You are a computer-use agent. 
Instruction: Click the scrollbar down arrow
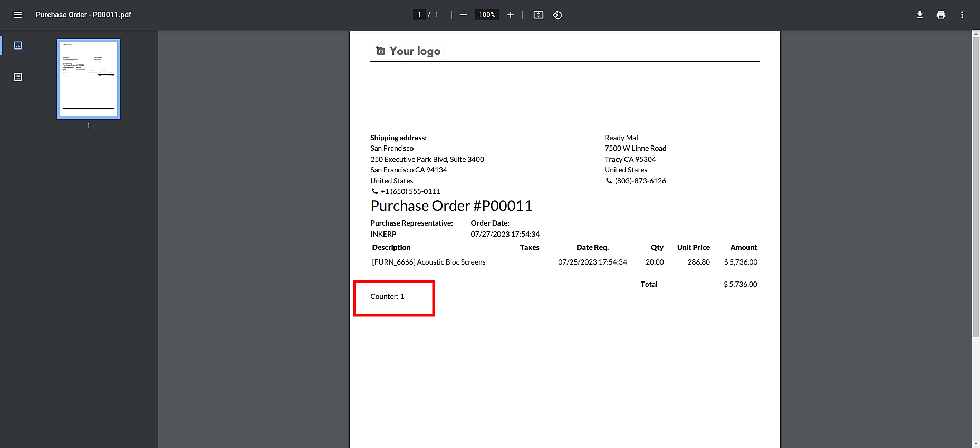coord(976,444)
